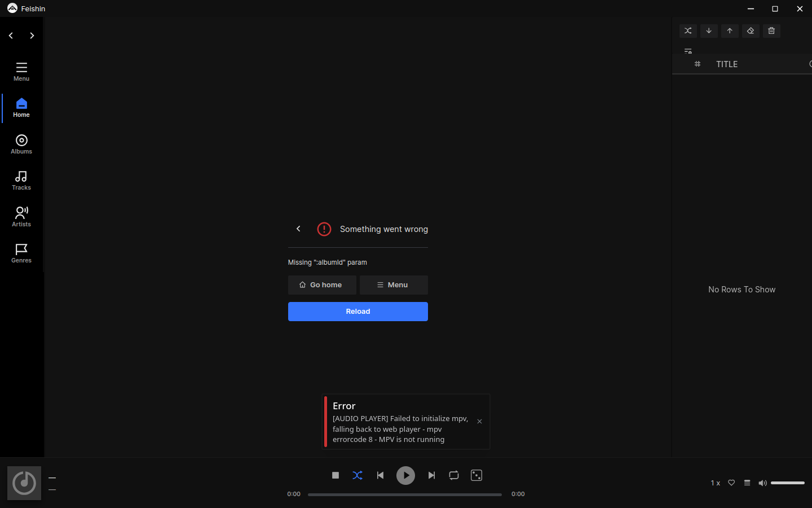
Task: Navigate forward with the sidebar right arrow
Action: tap(32, 36)
